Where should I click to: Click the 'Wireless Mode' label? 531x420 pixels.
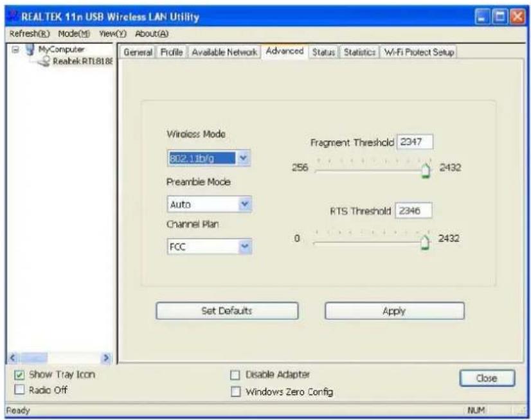tap(196, 134)
